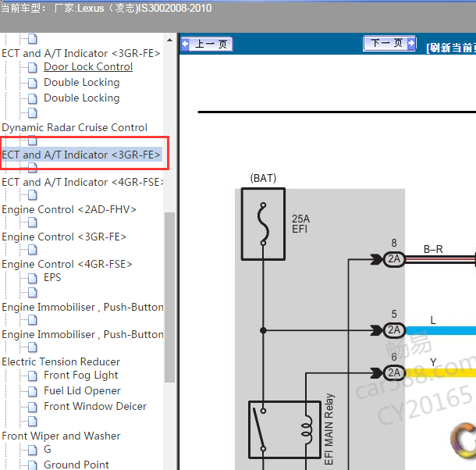The width and height of the screenshot is (476, 470).
Task: Open the Door Lock Control link
Action: pos(88,67)
